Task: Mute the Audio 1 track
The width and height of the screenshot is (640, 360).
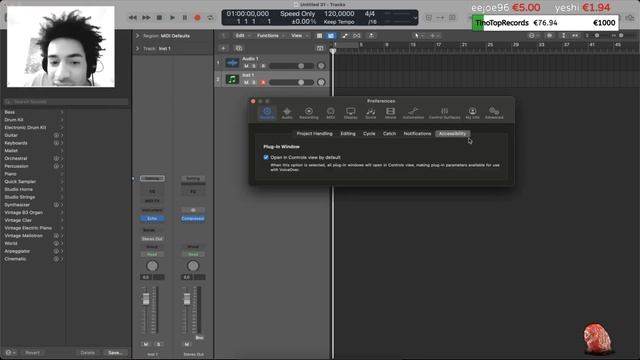Action: [246, 66]
